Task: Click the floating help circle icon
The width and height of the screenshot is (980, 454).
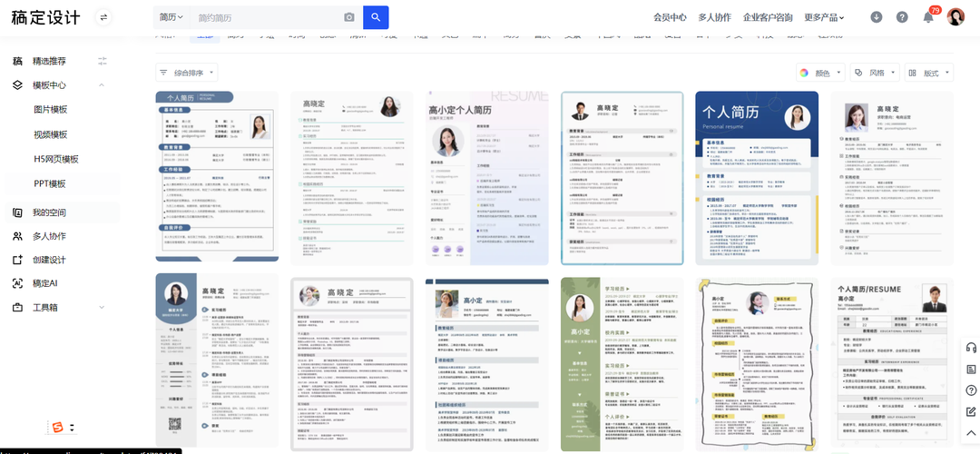Action: pos(971,390)
